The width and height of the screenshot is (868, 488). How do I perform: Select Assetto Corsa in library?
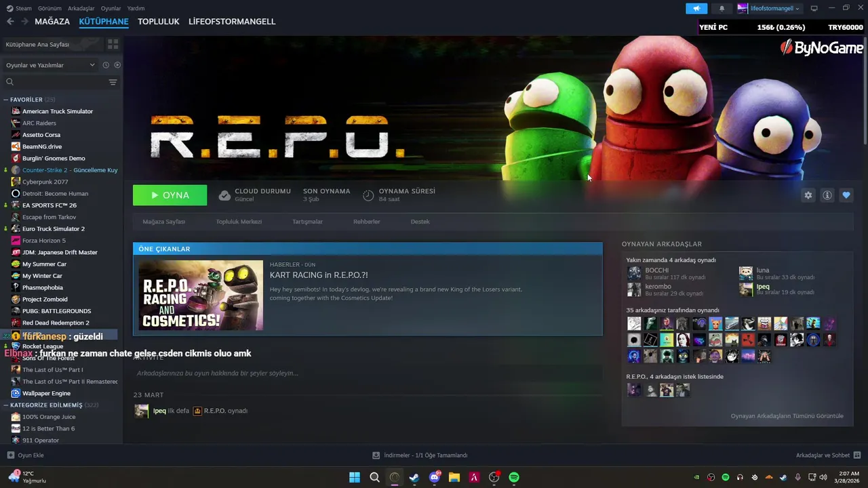coord(41,135)
